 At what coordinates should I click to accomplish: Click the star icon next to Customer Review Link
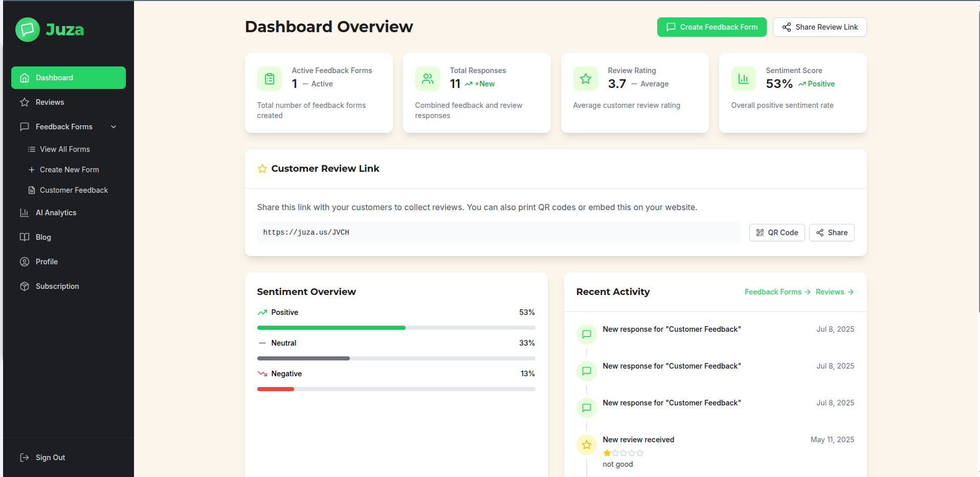coord(262,169)
